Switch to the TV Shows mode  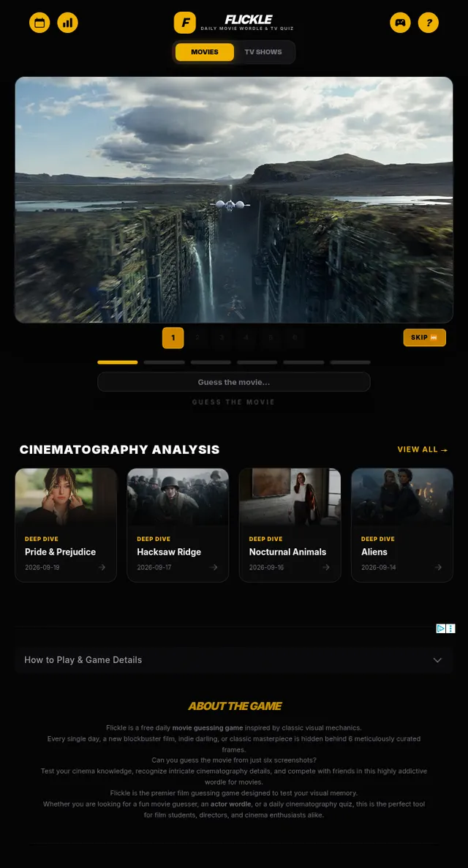click(x=263, y=52)
